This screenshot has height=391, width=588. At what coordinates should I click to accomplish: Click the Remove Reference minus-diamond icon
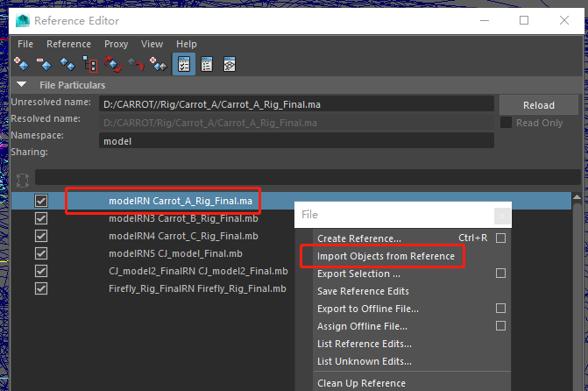[44, 64]
